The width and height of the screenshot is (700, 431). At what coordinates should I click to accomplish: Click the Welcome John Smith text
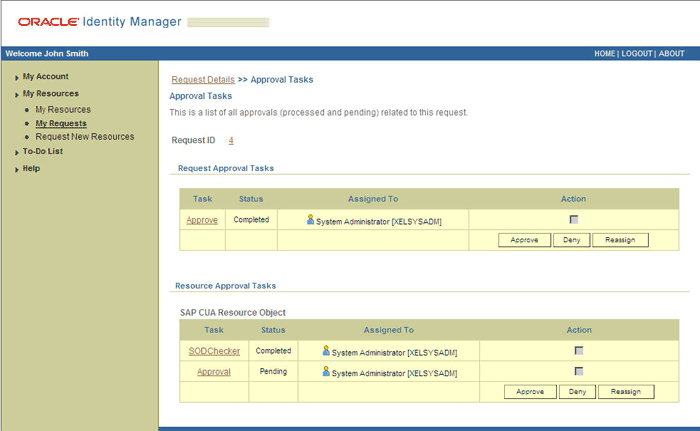pos(47,54)
